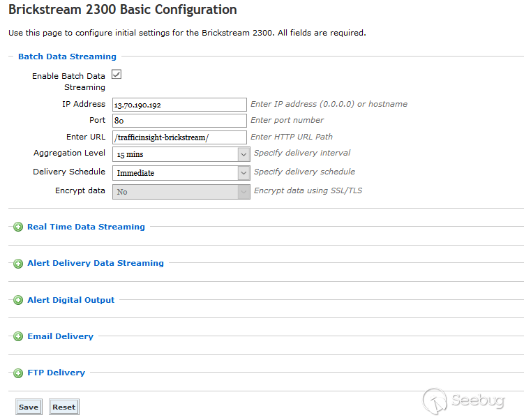Open the Aggregation Level dropdown

coord(181,154)
